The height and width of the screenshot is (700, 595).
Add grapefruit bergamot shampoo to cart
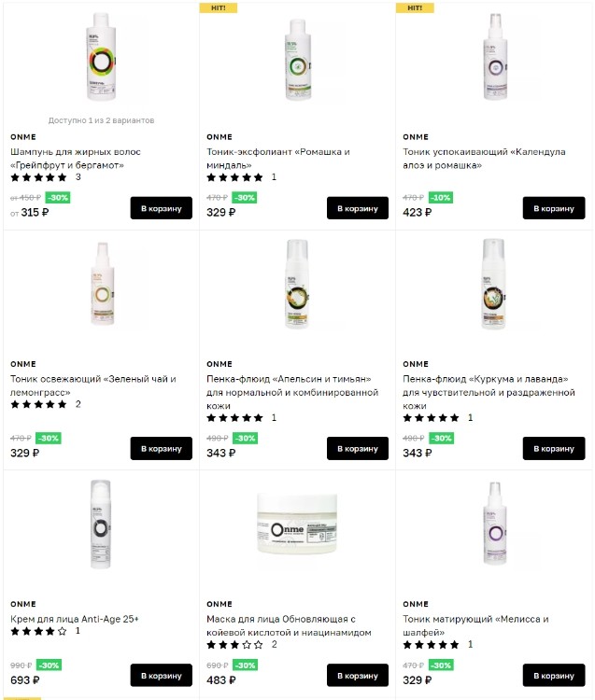coord(162,208)
